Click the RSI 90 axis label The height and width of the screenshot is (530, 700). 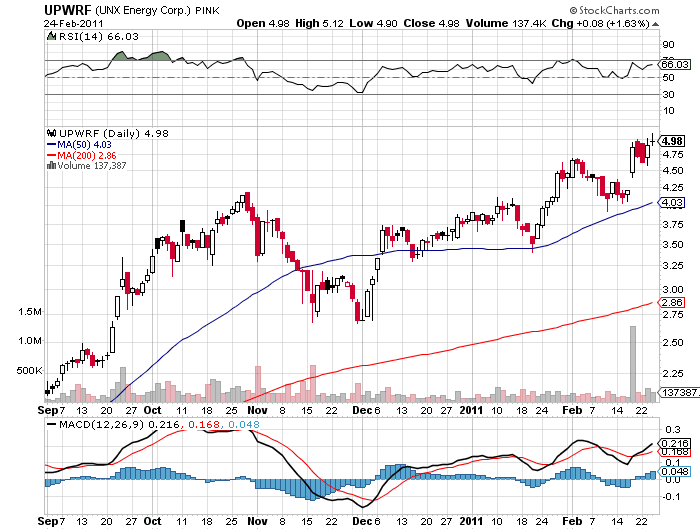click(668, 45)
